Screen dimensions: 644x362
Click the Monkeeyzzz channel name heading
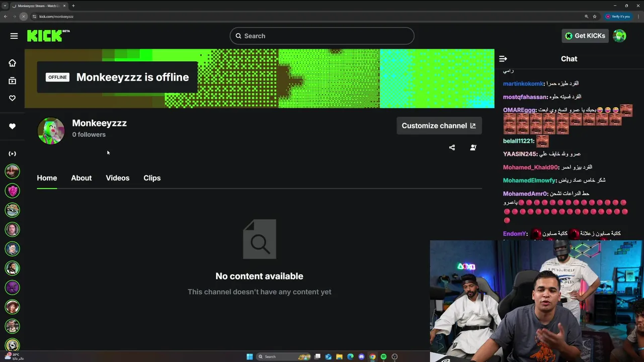(99, 123)
